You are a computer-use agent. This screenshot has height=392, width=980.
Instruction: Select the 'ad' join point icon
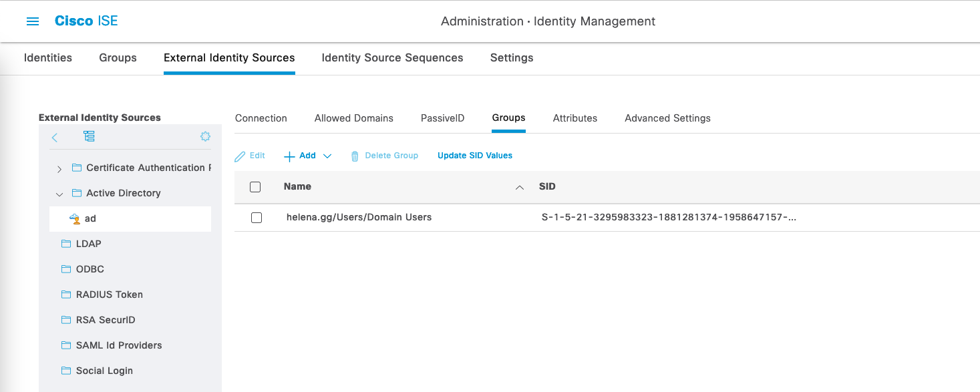[x=75, y=218]
